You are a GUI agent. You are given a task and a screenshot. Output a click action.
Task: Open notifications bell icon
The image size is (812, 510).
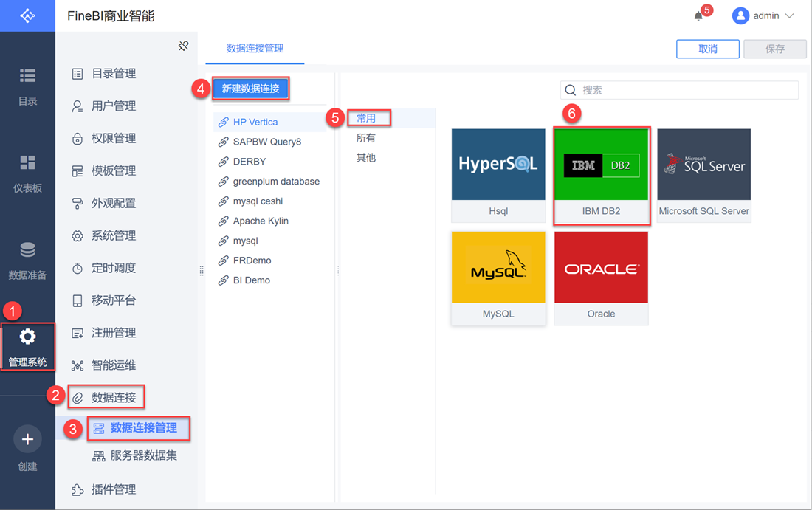pos(698,15)
